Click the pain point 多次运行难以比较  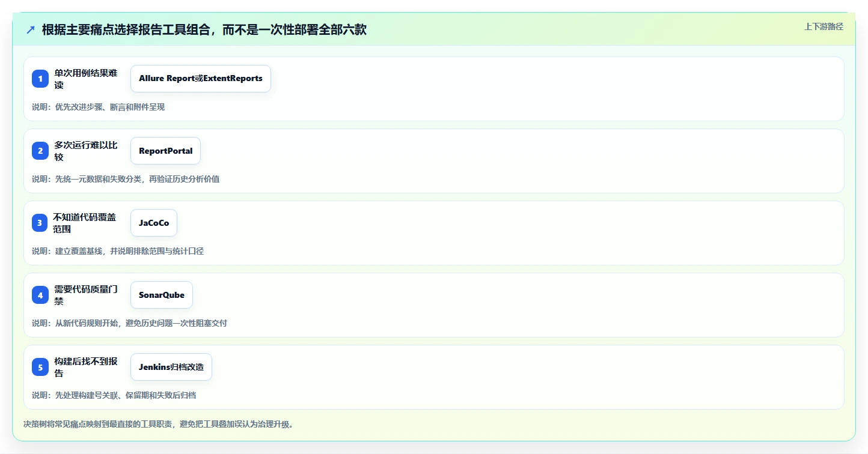coord(86,151)
